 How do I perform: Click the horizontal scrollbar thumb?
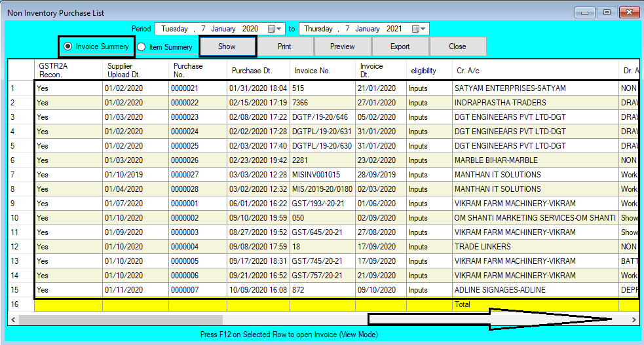[121, 319]
